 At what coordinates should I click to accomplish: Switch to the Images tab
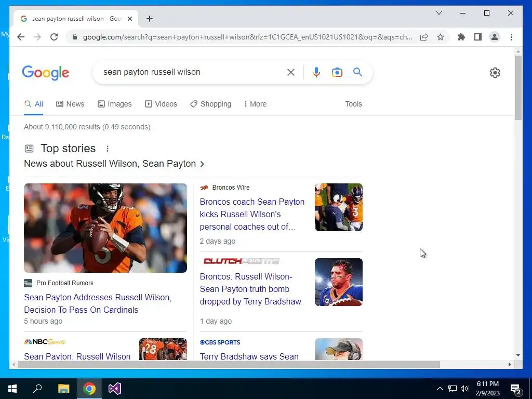pos(115,104)
